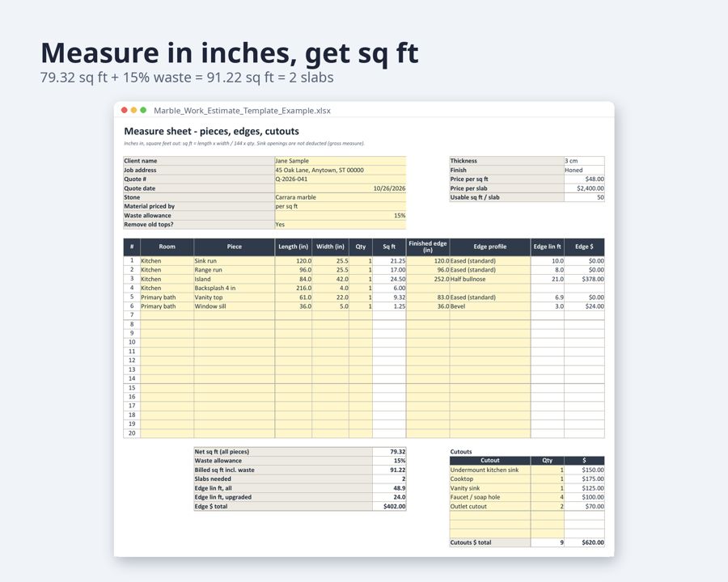Select the Thickness value 3 cm

[584, 161]
